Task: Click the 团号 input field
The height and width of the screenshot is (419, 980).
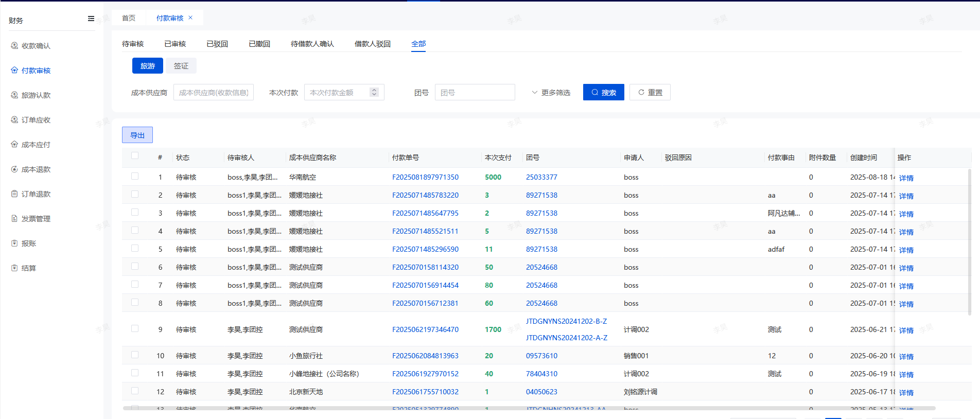Action: click(475, 93)
